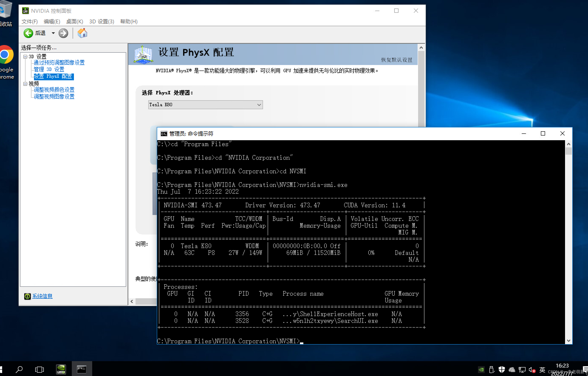This screenshot has height=376, width=588.
Task: Open the 文件(F) menu
Action: (x=30, y=21)
